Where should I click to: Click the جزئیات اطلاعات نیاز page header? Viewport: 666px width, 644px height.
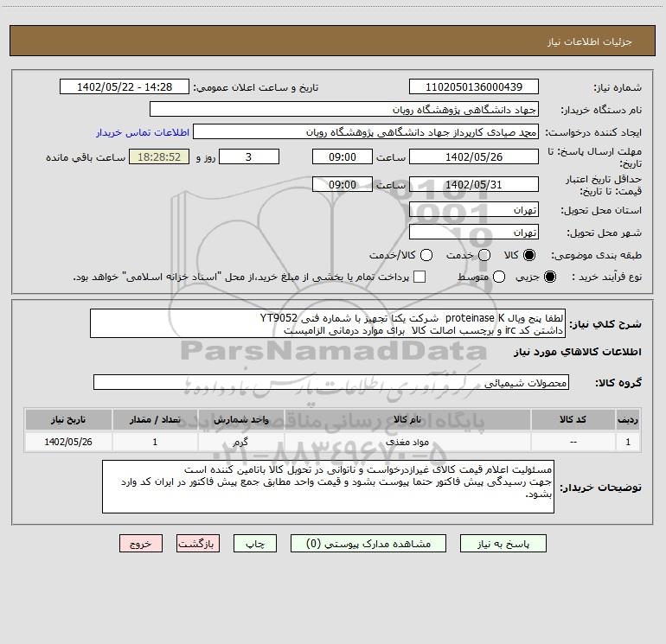coord(589,41)
